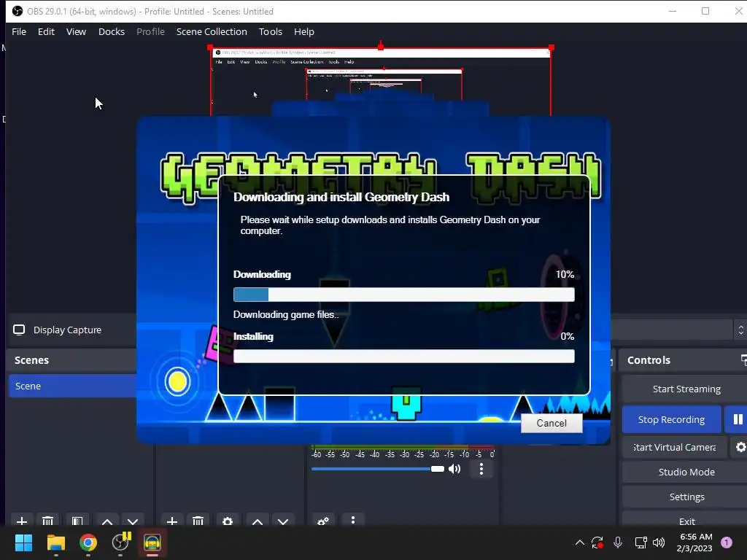
Task: Select the Scene item in Scenes list
Action: click(73, 386)
